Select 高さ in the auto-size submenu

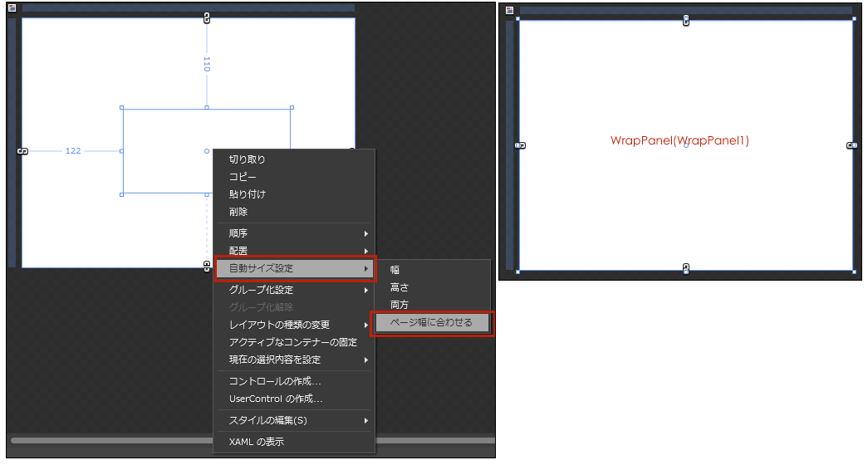[433, 287]
